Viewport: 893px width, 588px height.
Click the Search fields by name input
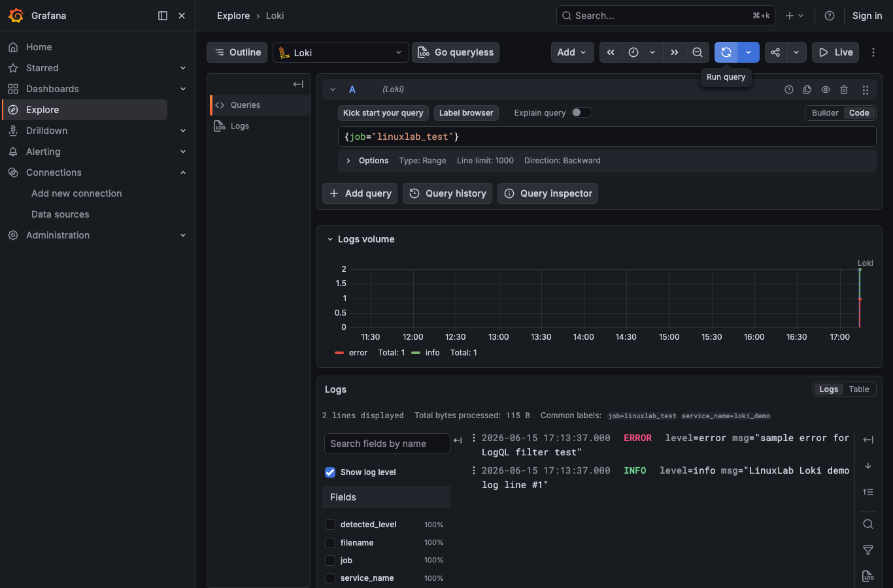point(387,444)
